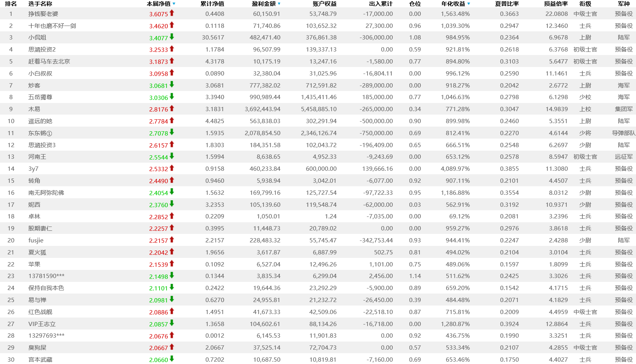
Task: Click green down arrow for VIP王志立
Action: (172, 323)
